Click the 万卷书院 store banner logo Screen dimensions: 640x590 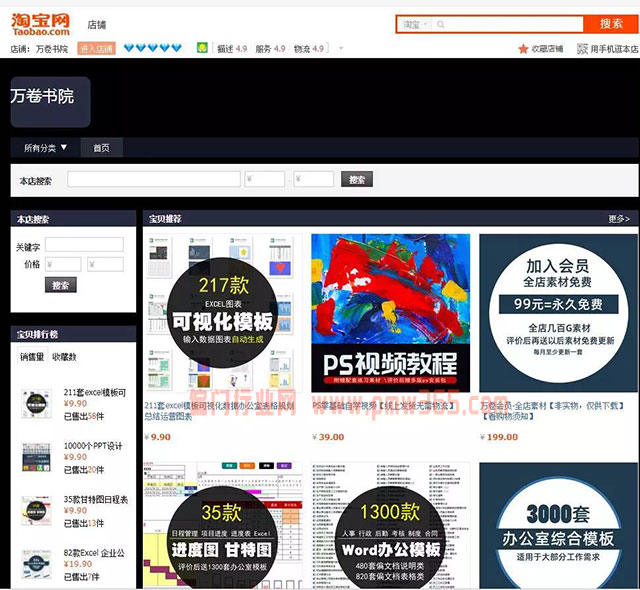pos(50,102)
